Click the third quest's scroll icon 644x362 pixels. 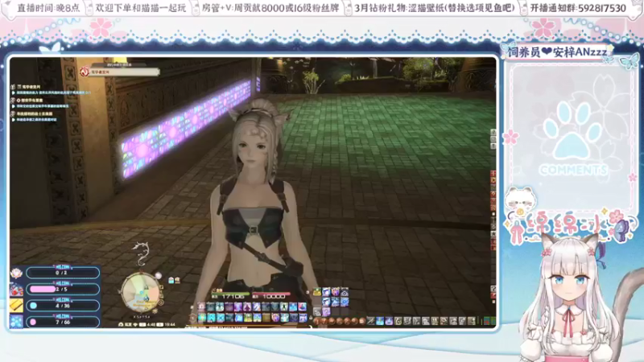(13, 113)
